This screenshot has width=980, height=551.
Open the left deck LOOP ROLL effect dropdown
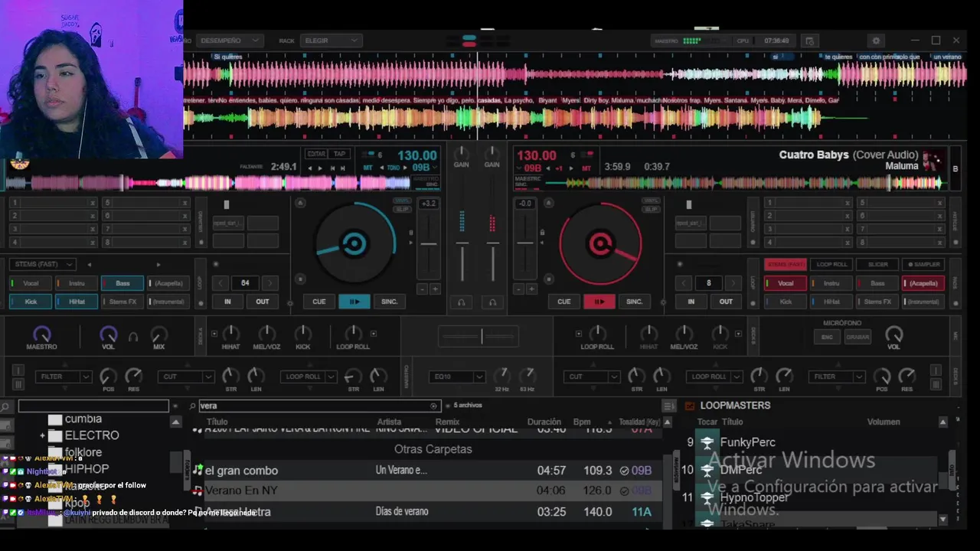tap(309, 377)
